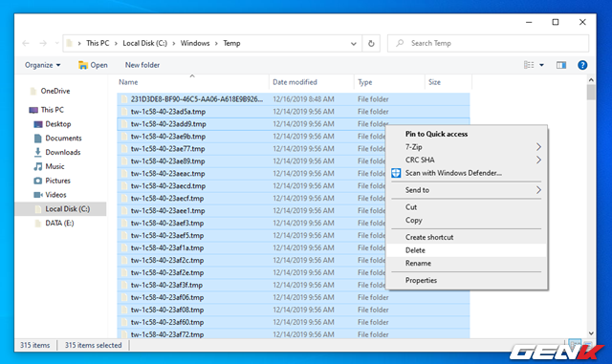612x364 pixels.
Task: Click the Search Temp input field
Action: 488,43
